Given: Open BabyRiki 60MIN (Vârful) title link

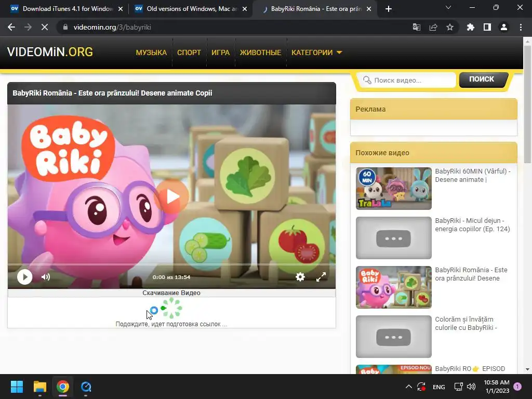Looking at the screenshot, I should [473, 176].
